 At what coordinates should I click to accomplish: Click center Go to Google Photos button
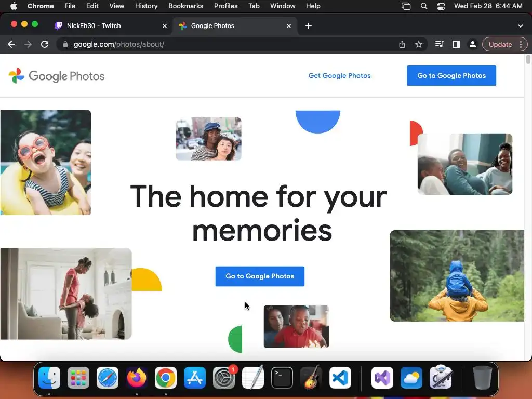tap(260, 276)
